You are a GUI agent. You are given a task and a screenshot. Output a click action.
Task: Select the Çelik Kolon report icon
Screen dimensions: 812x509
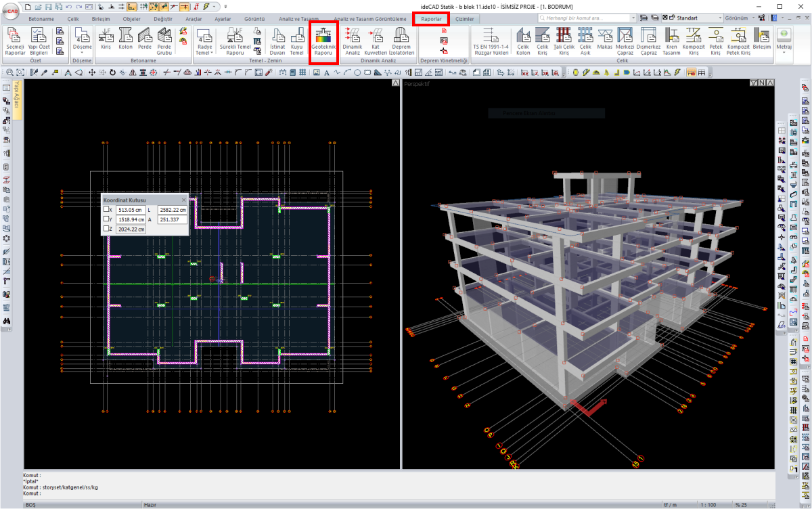(x=523, y=41)
